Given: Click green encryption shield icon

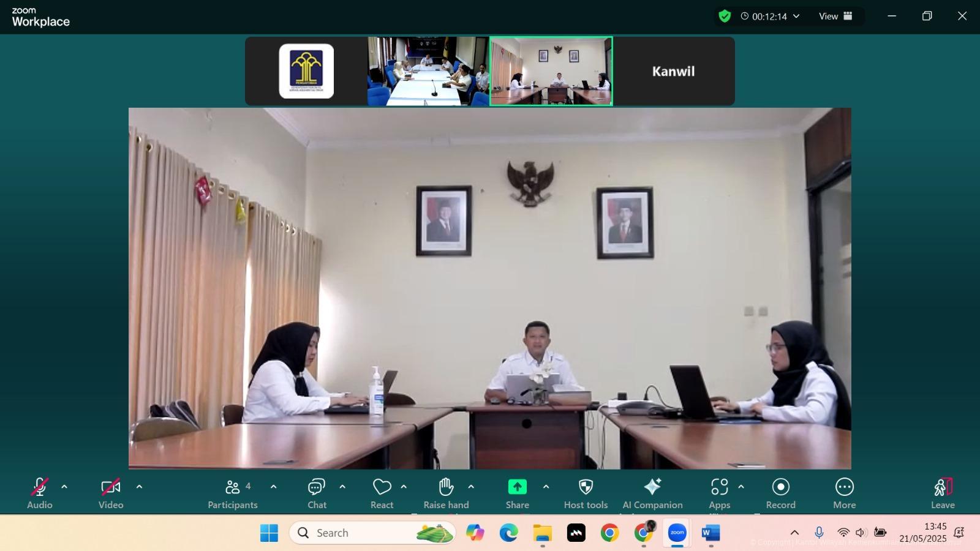Looking at the screenshot, I should (x=725, y=17).
